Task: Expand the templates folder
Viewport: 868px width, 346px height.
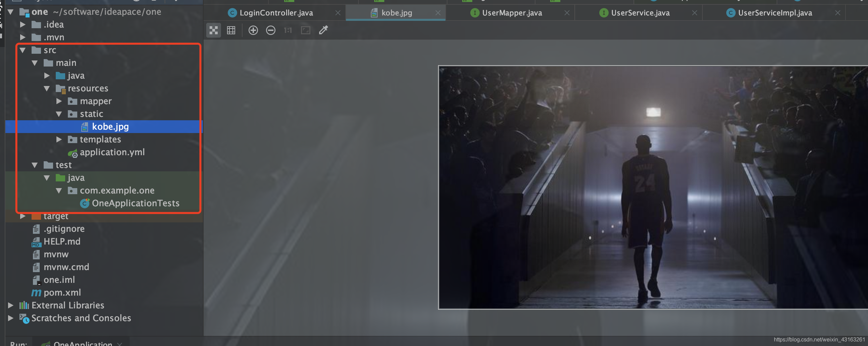Action: click(59, 139)
